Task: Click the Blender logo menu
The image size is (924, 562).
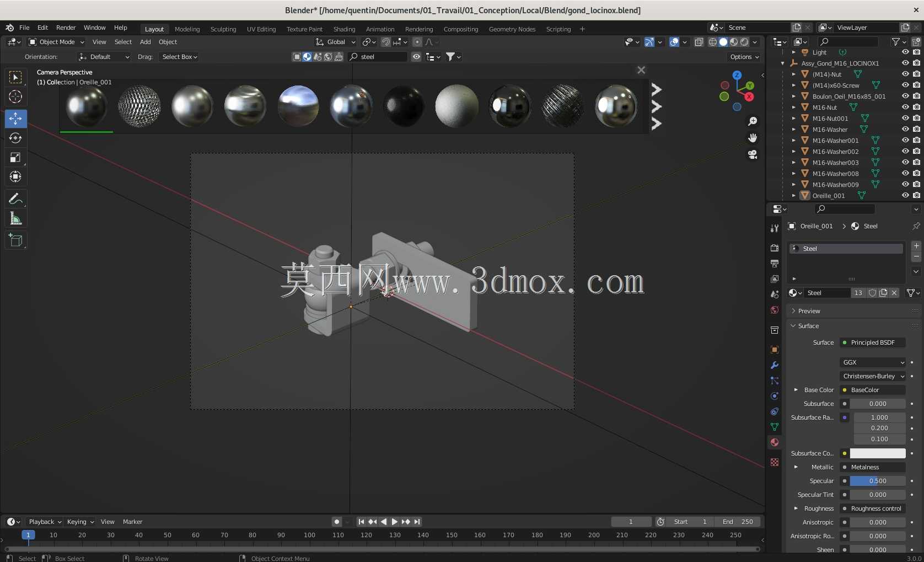Action: tap(9, 28)
